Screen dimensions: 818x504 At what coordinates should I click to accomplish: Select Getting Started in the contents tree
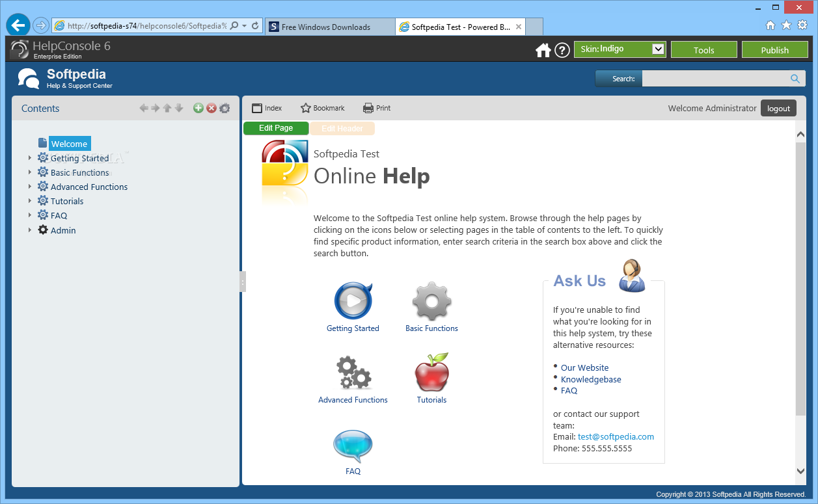(79, 158)
